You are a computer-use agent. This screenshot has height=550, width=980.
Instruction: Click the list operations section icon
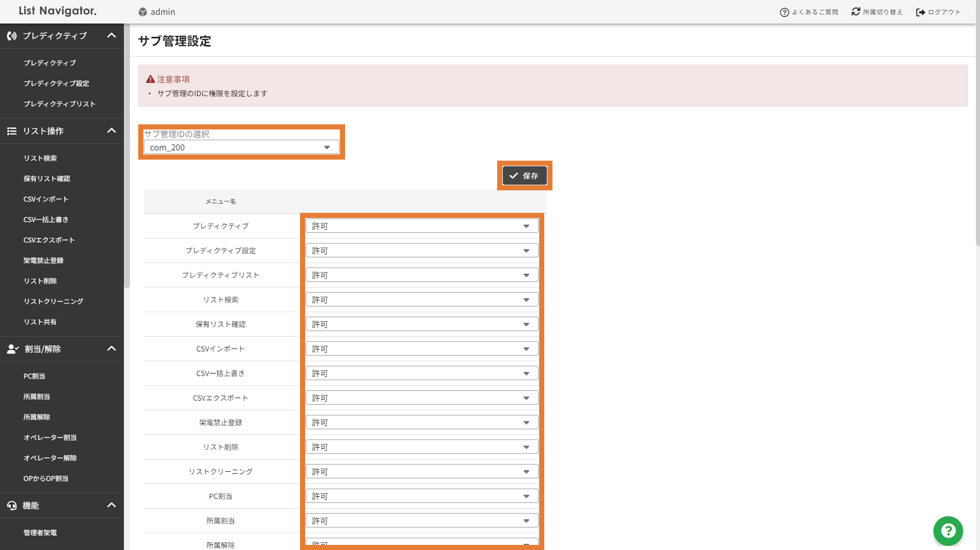pyautogui.click(x=12, y=131)
